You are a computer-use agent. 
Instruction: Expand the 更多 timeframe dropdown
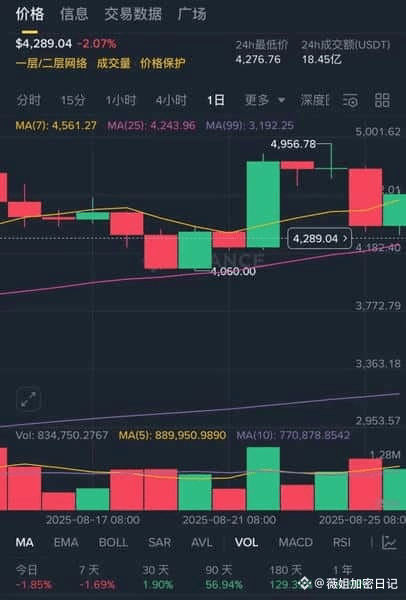coord(265,100)
